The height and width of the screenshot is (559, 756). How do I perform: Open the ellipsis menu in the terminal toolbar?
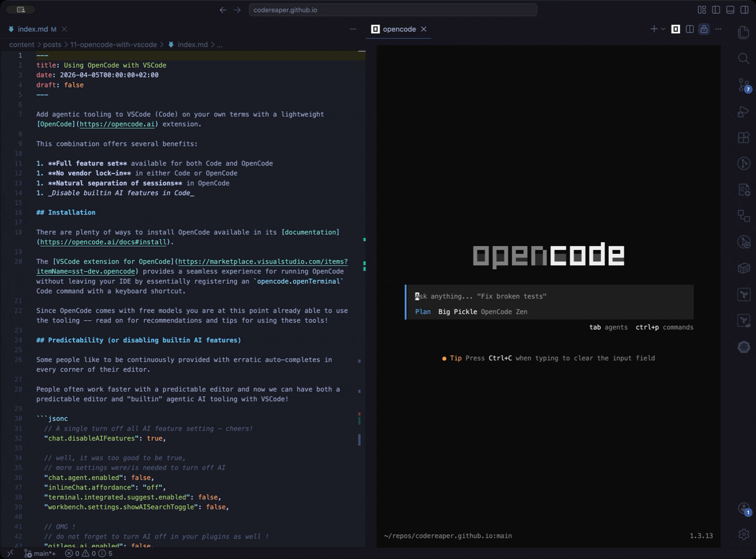718,29
